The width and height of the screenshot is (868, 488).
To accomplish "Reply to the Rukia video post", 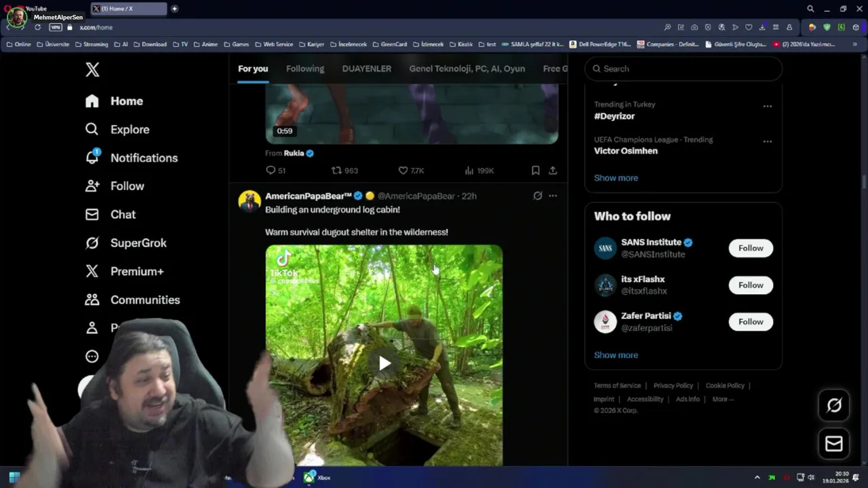I will pyautogui.click(x=275, y=170).
